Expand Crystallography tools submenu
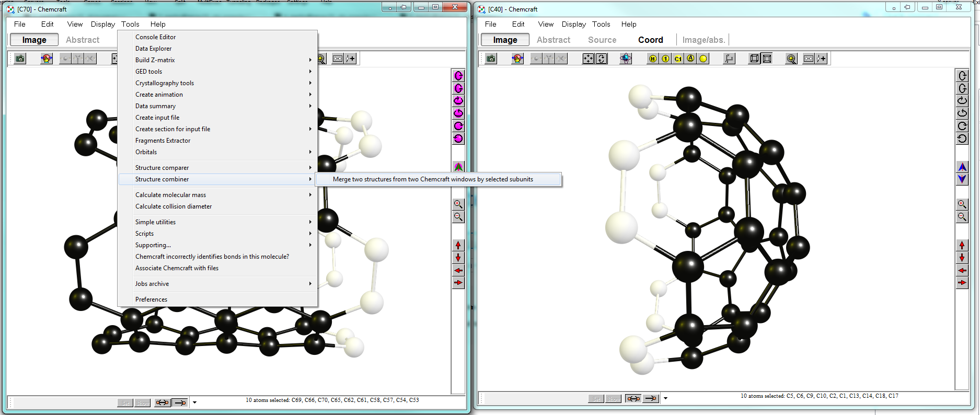 pos(217,83)
